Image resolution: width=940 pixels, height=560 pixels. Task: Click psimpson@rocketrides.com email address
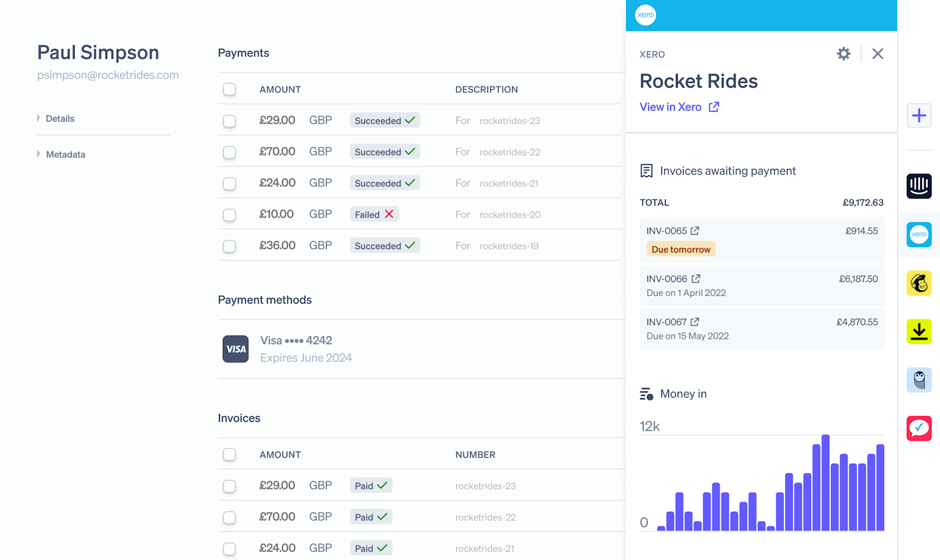tap(108, 75)
